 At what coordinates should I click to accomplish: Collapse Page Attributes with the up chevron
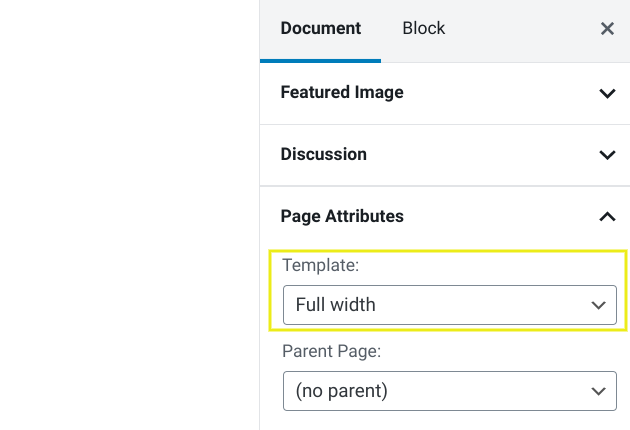coord(606,216)
